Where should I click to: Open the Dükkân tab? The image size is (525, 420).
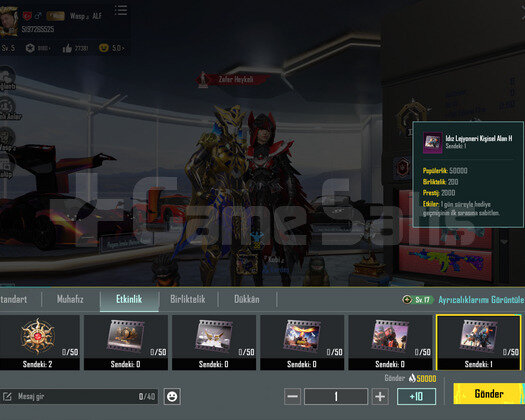coord(247,299)
